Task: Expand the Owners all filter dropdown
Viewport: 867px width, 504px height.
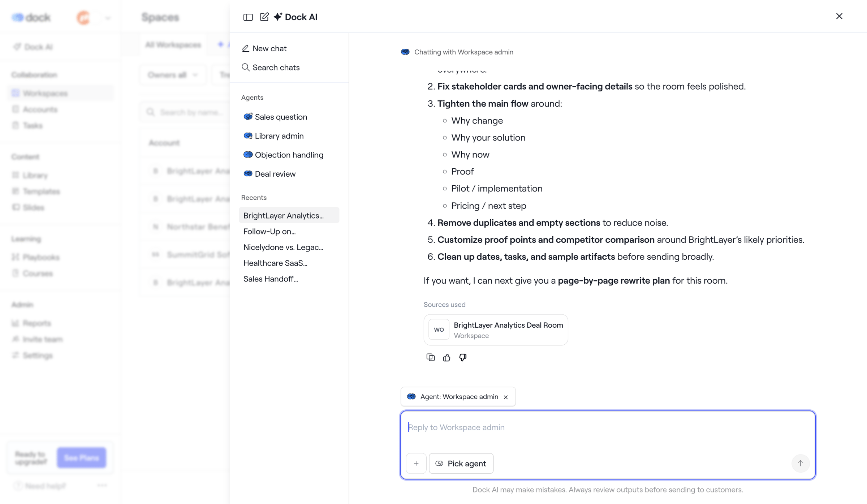Action: point(173,75)
